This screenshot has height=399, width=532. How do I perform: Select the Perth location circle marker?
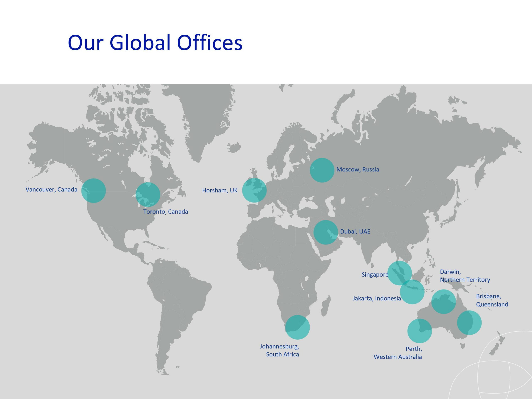(419, 331)
